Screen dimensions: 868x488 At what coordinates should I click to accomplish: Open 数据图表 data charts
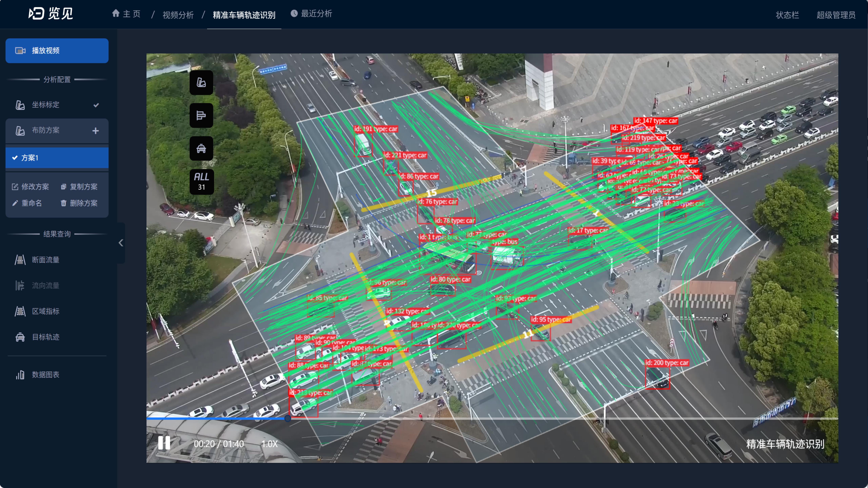(x=45, y=374)
